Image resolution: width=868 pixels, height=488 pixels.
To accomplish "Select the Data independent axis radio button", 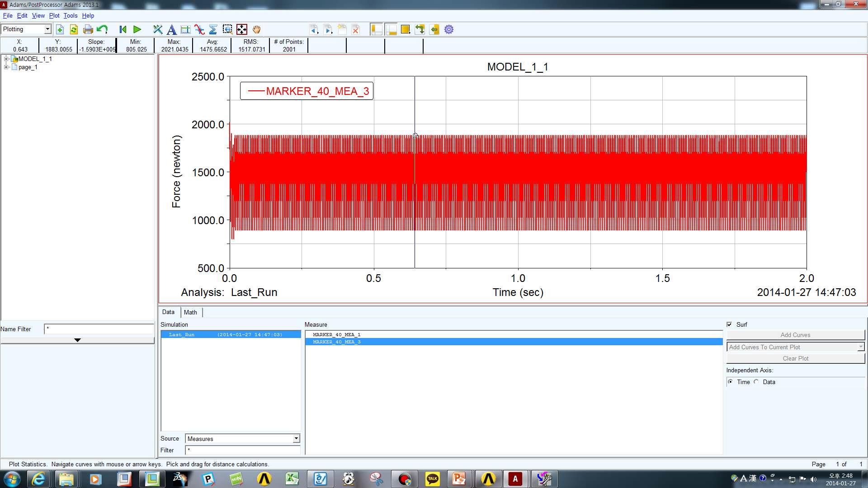I will 756,382.
